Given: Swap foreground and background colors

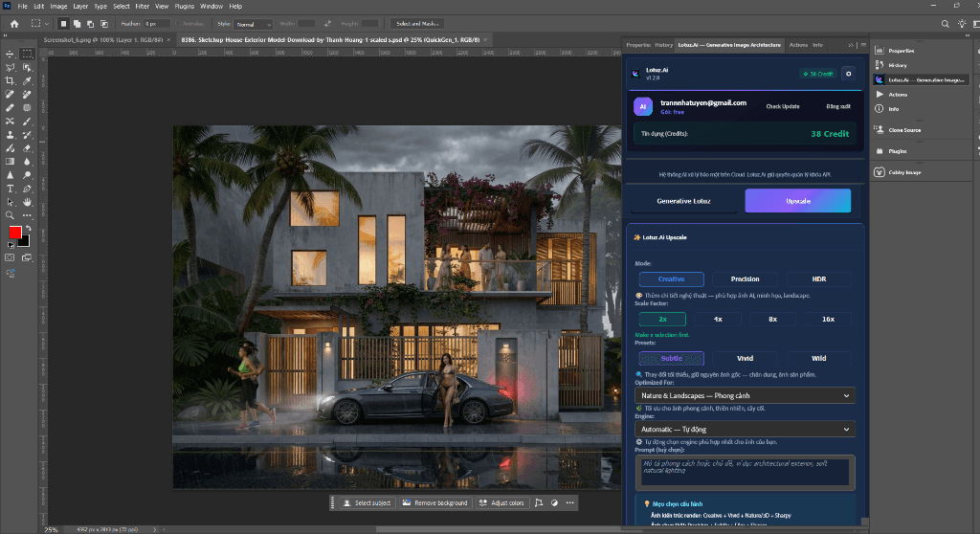Looking at the screenshot, I should tap(28, 229).
